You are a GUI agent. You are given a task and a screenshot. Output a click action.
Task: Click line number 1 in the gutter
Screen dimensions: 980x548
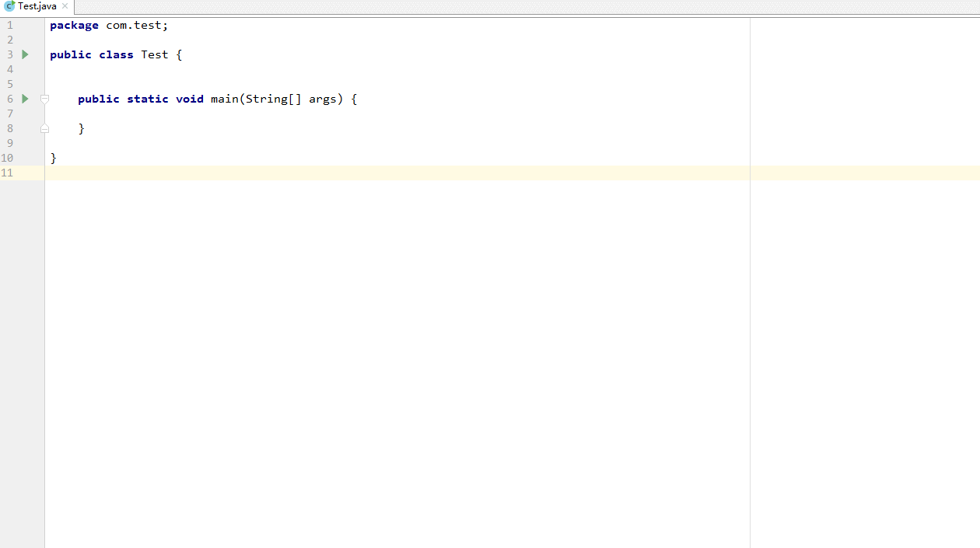pyautogui.click(x=10, y=25)
